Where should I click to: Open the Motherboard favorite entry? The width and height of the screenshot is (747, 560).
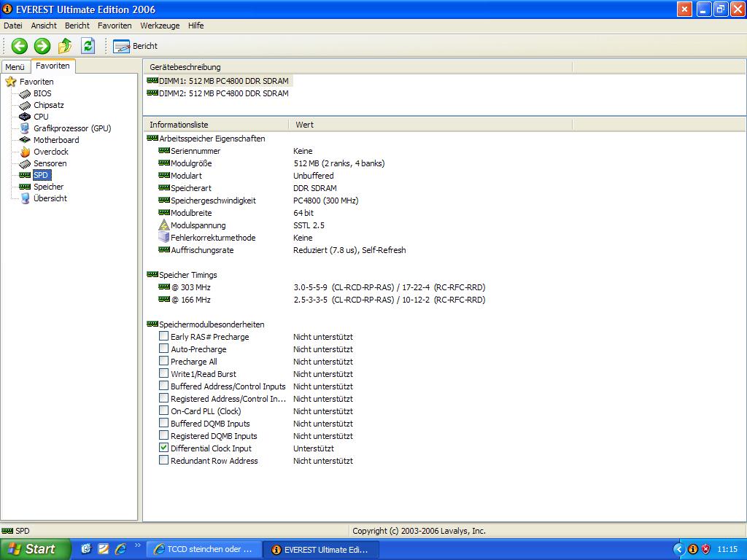click(49, 140)
